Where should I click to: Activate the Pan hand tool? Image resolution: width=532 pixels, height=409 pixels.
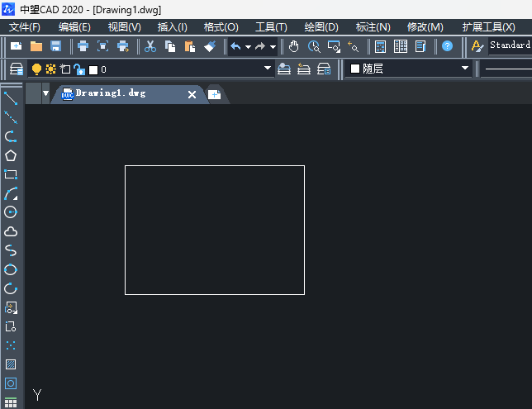[x=294, y=46]
